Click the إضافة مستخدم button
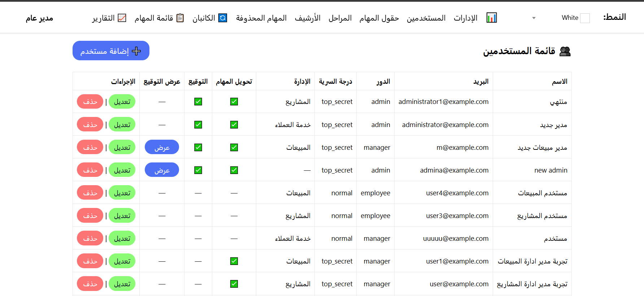The image size is (644, 296). pos(111,51)
